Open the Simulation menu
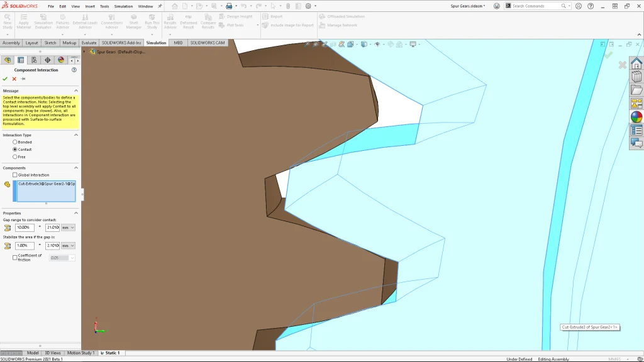Viewport: 644px width, 362px height. pyautogui.click(x=123, y=6)
